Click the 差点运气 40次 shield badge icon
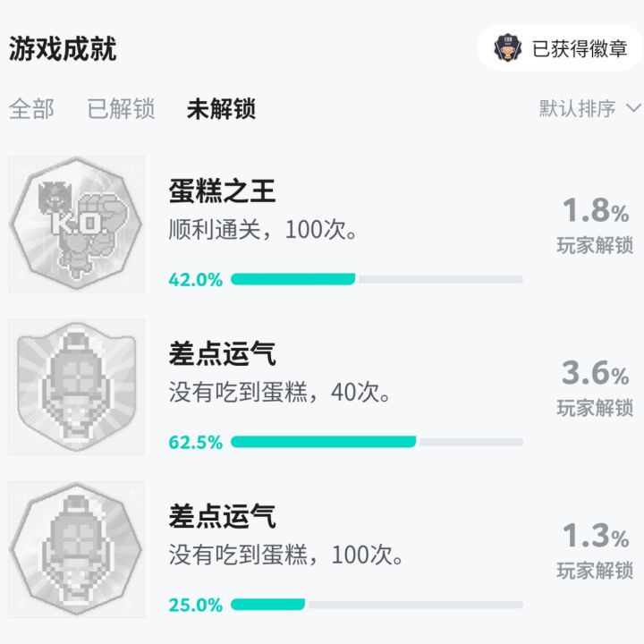The width and height of the screenshot is (644, 644). point(76,386)
